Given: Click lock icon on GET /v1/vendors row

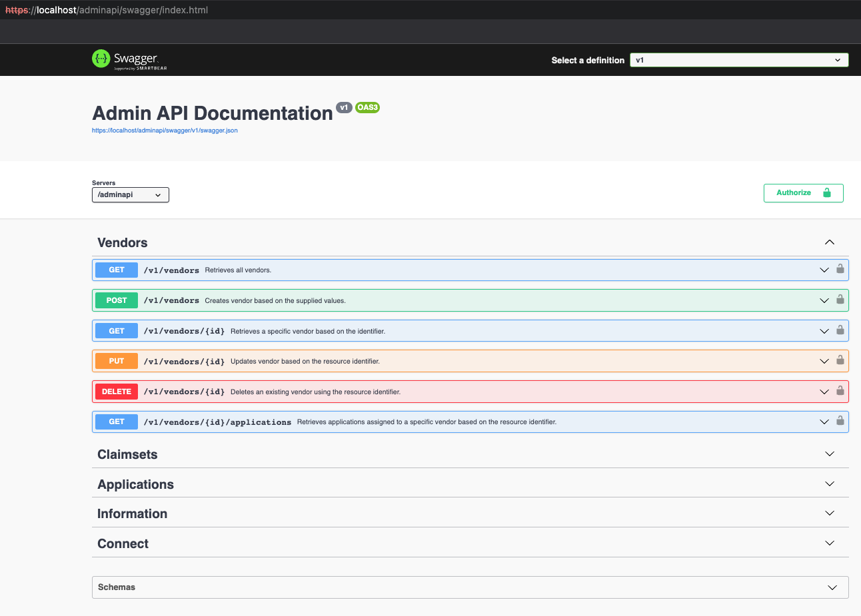Looking at the screenshot, I should [840, 269].
